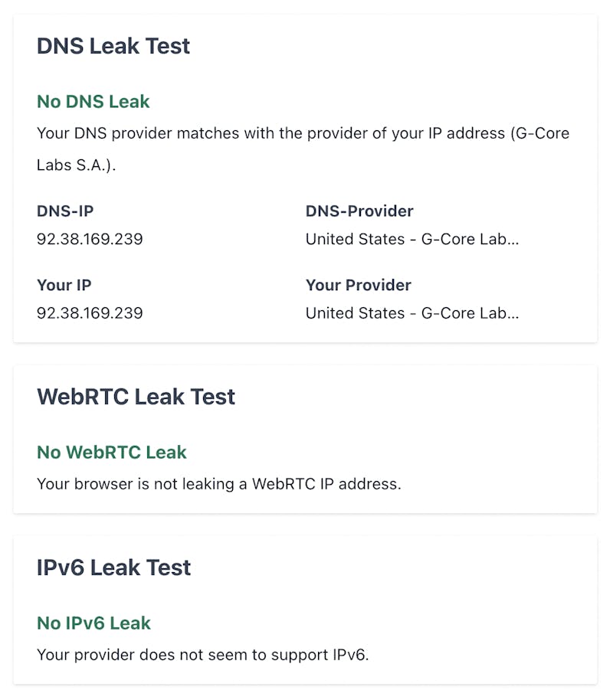Click the DNS provider matches description paragraph
The height and width of the screenshot is (700, 613).
(x=303, y=149)
